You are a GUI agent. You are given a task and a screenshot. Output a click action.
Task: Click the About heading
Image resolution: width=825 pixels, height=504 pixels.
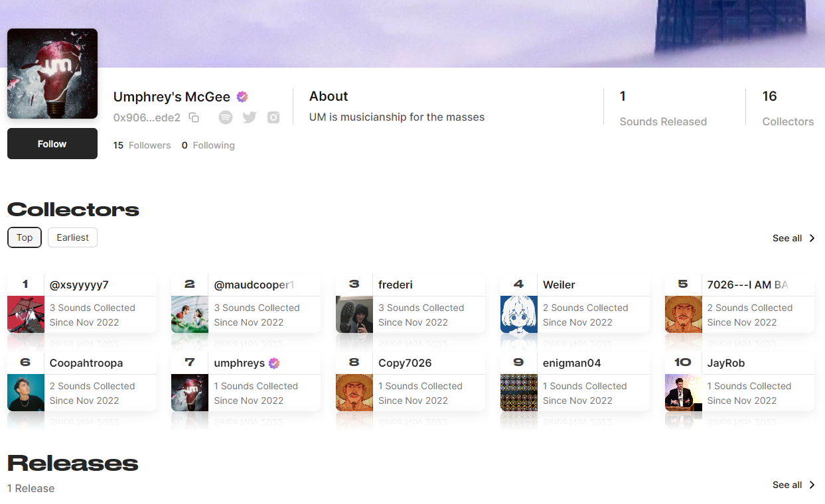(329, 96)
